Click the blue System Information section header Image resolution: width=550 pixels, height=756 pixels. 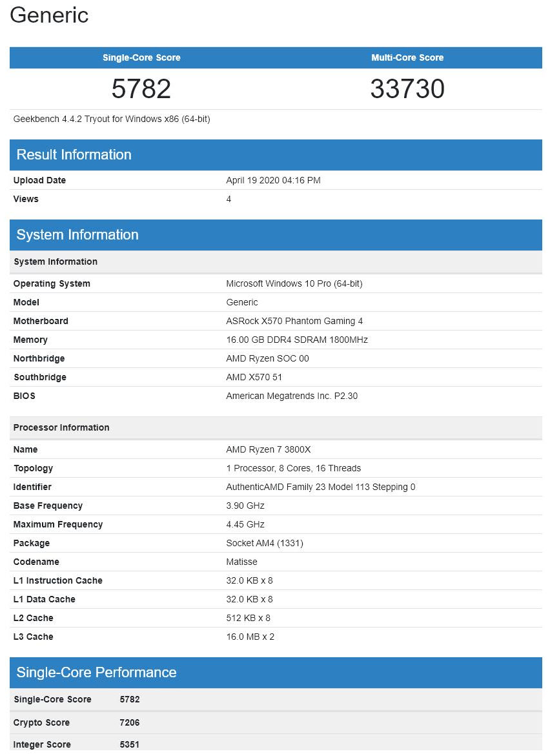pyautogui.click(x=276, y=235)
